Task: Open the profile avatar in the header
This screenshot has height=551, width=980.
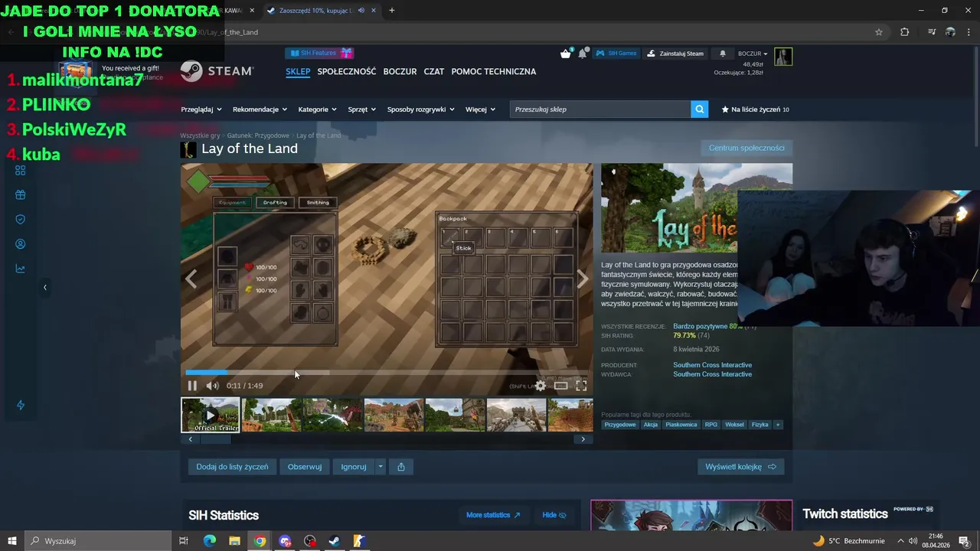Action: (783, 57)
